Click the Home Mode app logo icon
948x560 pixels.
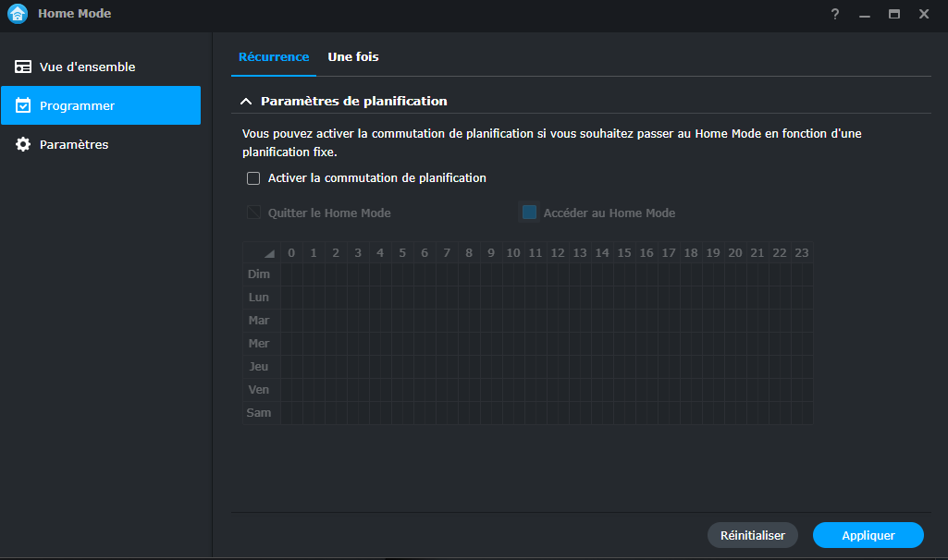[18, 14]
